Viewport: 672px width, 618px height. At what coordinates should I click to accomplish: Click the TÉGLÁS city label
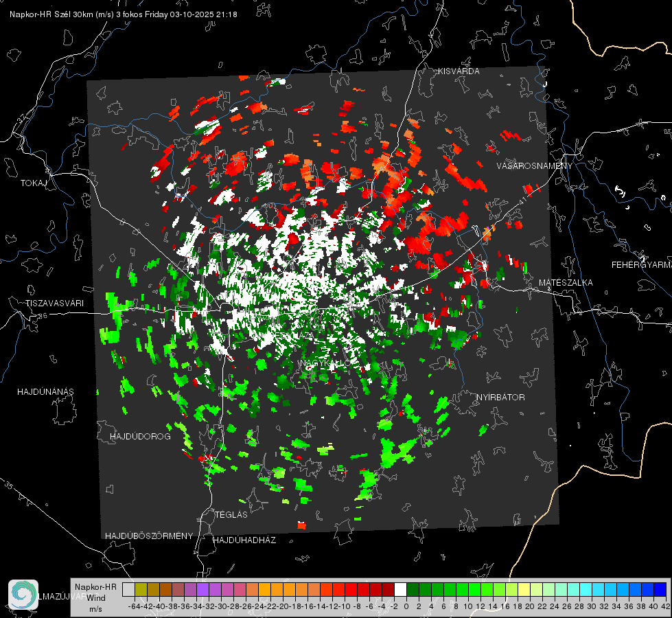click(231, 514)
